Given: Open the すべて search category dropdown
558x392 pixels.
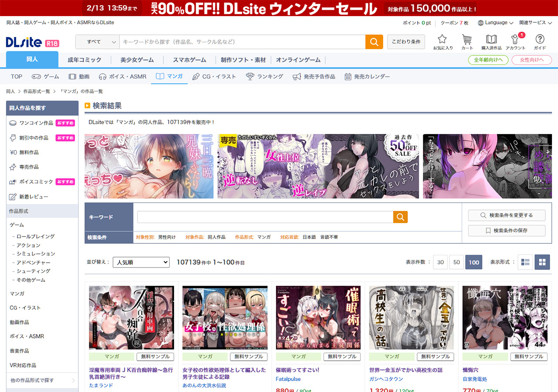Looking at the screenshot, I should pyautogui.click(x=97, y=42).
